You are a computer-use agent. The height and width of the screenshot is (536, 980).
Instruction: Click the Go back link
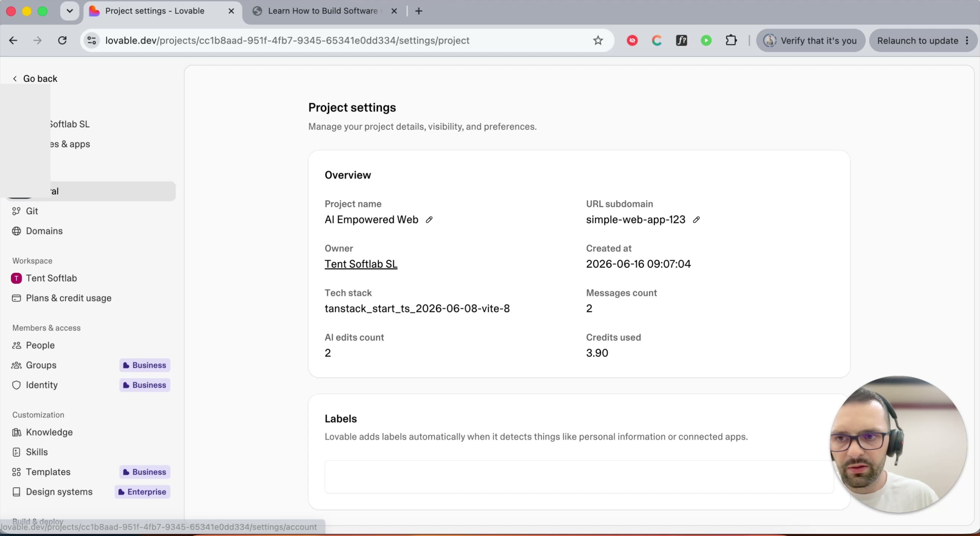pyautogui.click(x=35, y=79)
